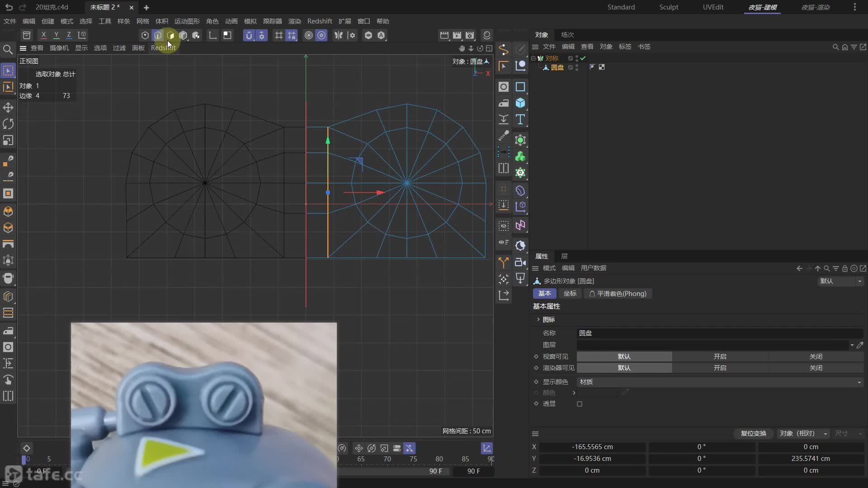Image resolution: width=868 pixels, height=488 pixels.
Task: Switch to the Sculpt layout
Action: [669, 7]
